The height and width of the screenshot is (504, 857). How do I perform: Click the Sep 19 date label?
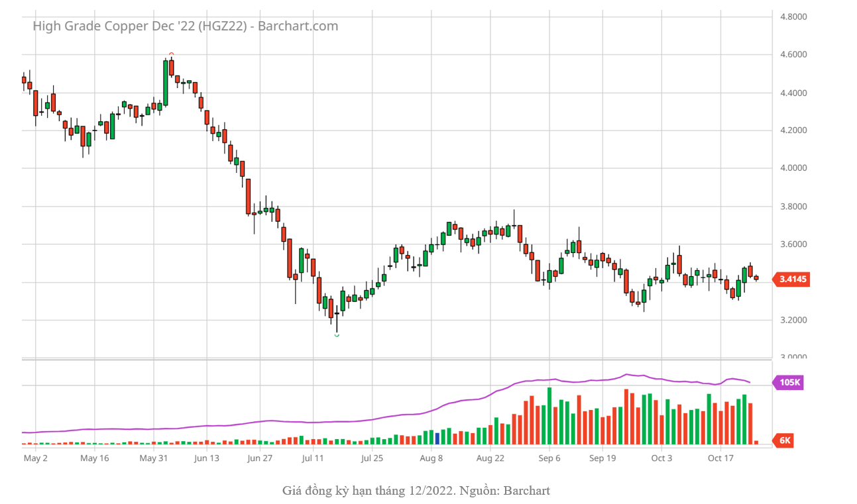click(602, 458)
